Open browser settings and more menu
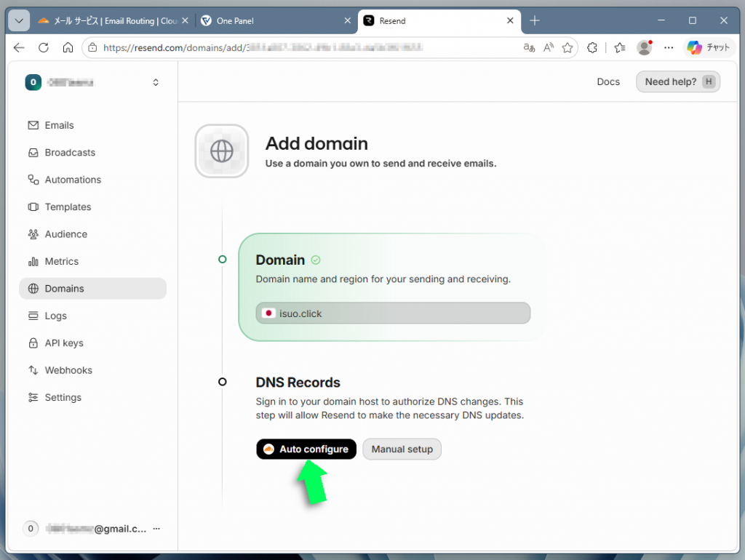The image size is (745, 560). point(669,47)
